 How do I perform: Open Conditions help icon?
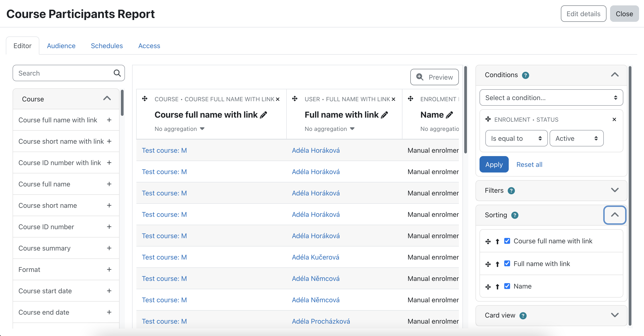click(526, 75)
